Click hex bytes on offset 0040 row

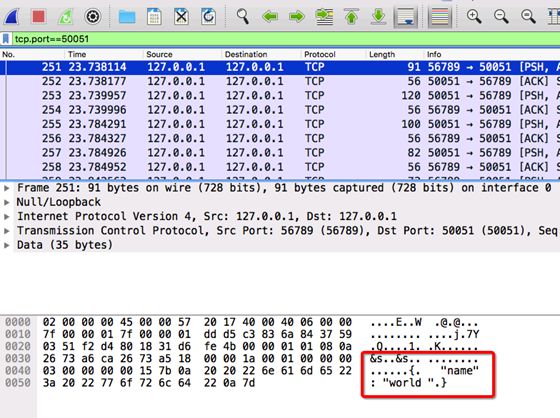pos(197,370)
